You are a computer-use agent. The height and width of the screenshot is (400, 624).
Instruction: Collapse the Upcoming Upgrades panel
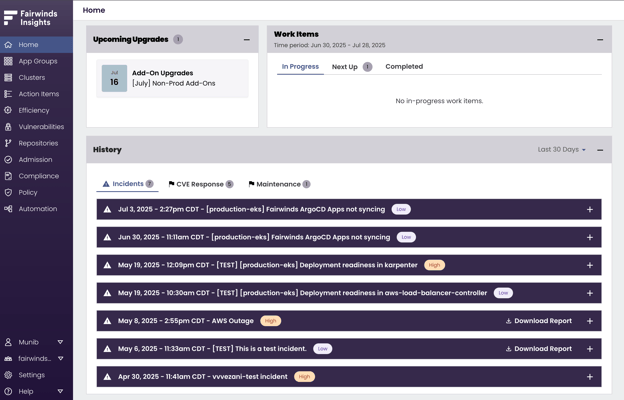tap(247, 39)
